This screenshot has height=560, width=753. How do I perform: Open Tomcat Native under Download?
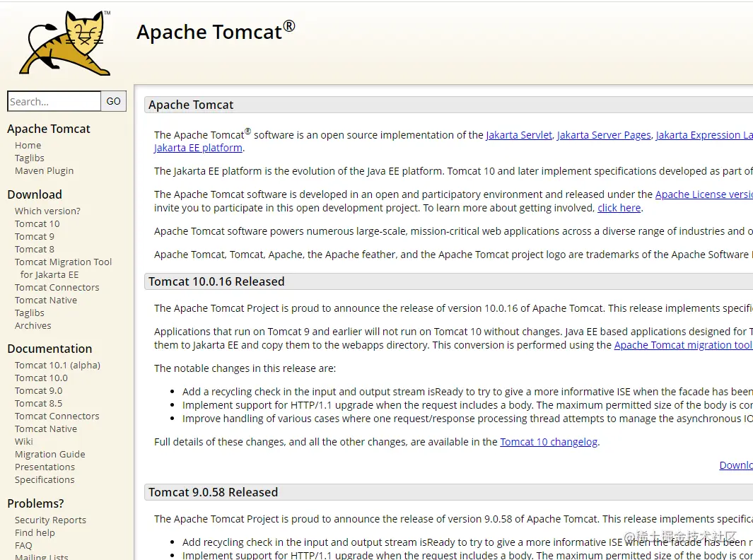[x=46, y=301]
